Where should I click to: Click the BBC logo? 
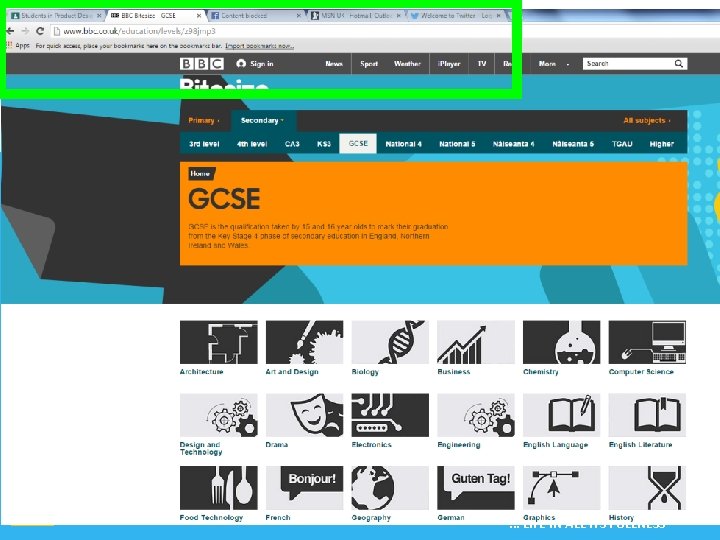coord(202,64)
